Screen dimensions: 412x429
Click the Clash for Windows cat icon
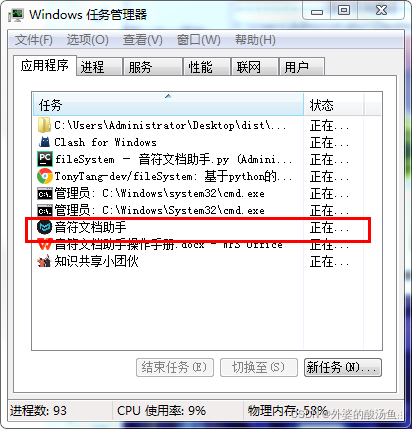point(44,142)
